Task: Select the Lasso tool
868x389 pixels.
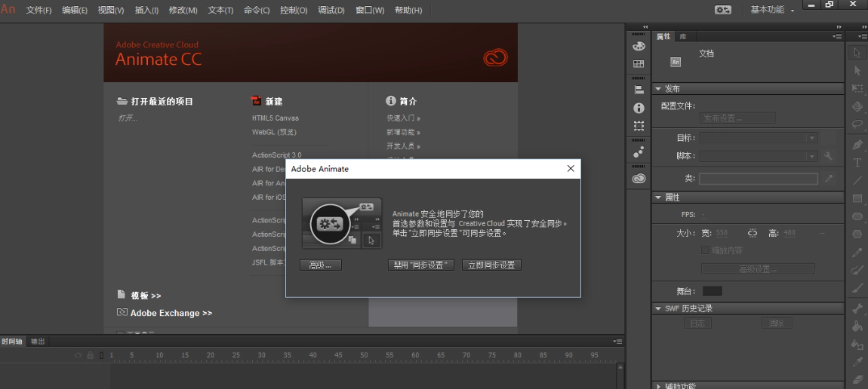Action: tap(857, 124)
